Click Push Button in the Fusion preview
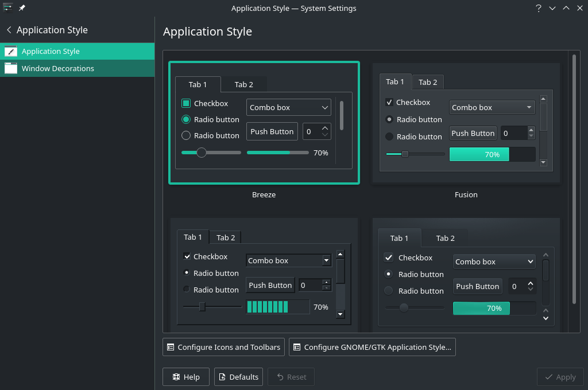This screenshot has width=588, height=390. [473, 134]
